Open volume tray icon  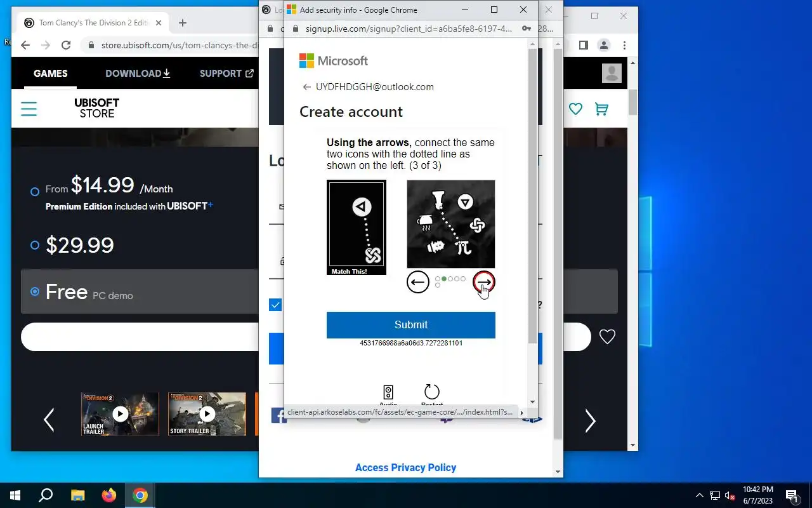730,495
